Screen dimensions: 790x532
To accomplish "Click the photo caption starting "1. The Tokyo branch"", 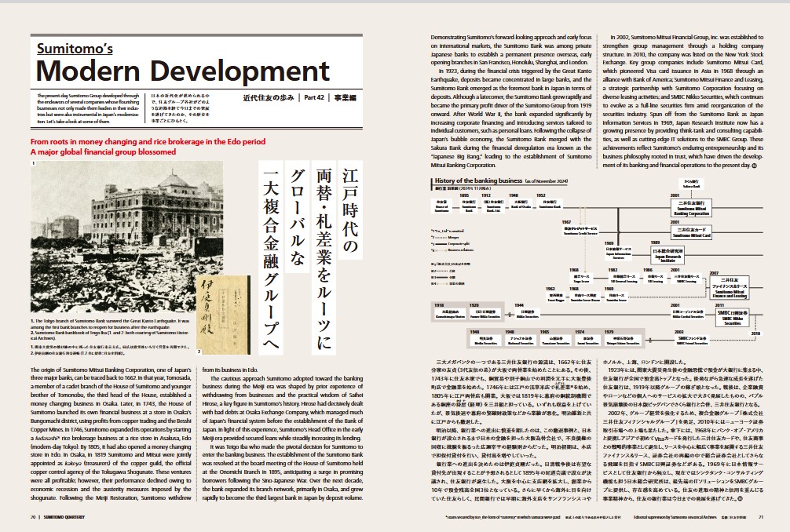I will 110,323.
